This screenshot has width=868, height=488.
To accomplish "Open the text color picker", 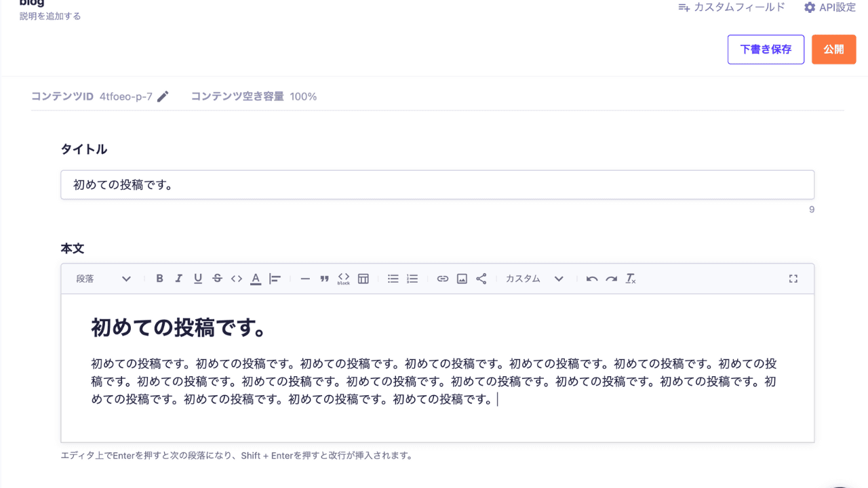I will pos(256,279).
